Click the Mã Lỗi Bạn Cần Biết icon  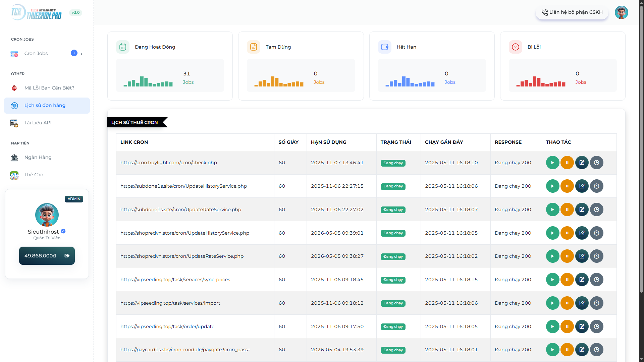[14, 88]
